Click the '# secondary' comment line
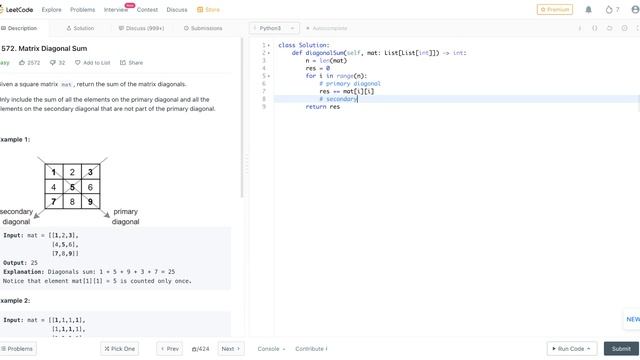This screenshot has width=640, height=360. click(x=338, y=99)
